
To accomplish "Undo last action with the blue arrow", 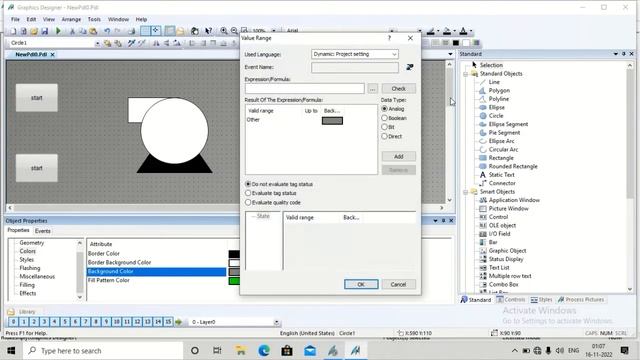I will pyautogui.click(x=107, y=31).
